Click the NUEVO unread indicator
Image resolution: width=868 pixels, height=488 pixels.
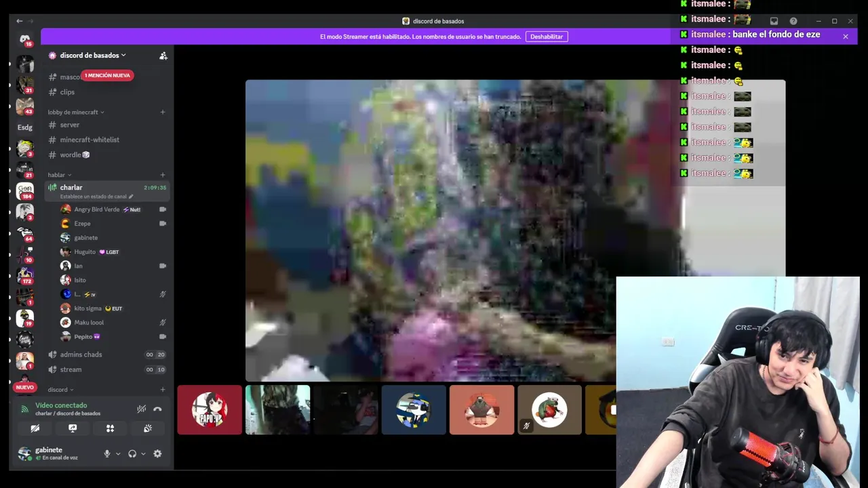click(x=24, y=387)
